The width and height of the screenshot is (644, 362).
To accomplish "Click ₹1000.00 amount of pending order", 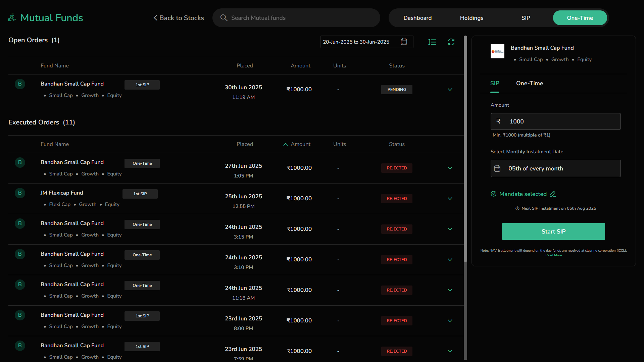I will (x=299, y=90).
